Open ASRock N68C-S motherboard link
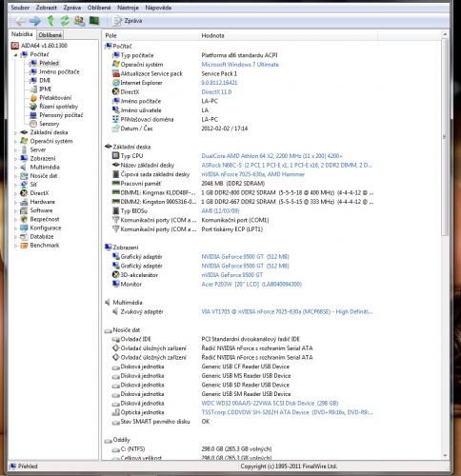This screenshot has height=476, width=461. coord(287,166)
